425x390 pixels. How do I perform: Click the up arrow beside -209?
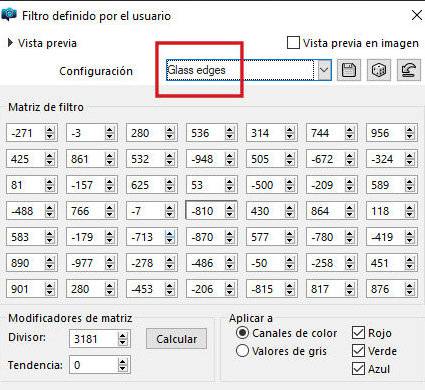pyautogui.click(x=350, y=182)
